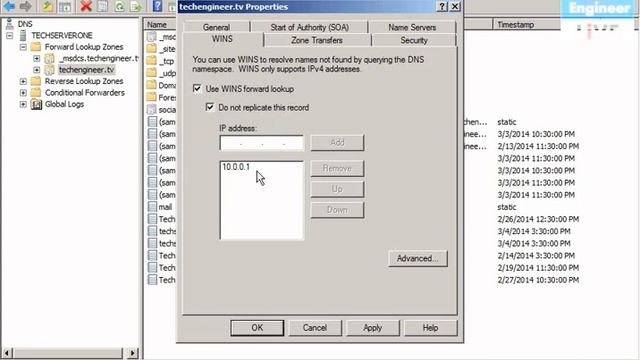This screenshot has width=640, height=360.
Task: Click the Help button in the dialog footer
Action: (430, 328)
